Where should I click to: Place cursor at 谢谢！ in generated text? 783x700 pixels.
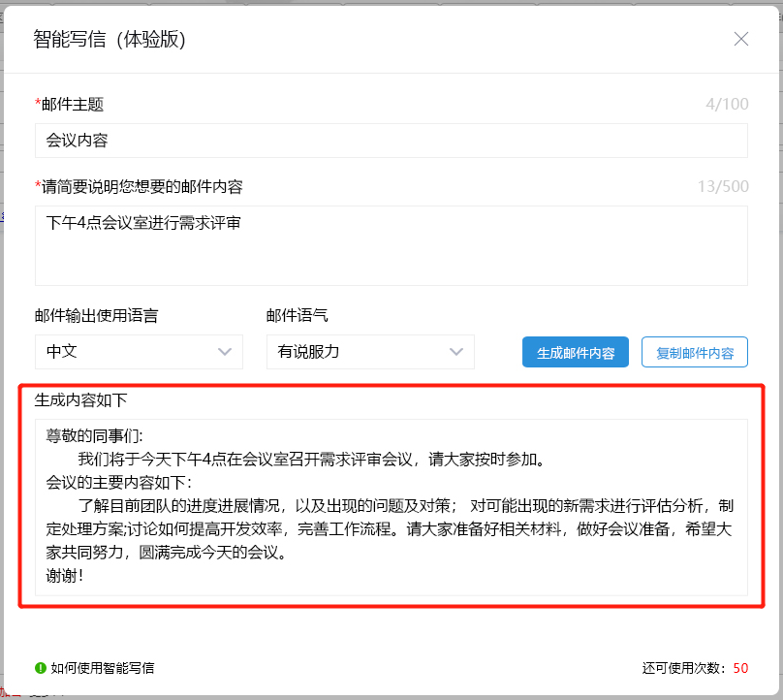pos(65,575)
